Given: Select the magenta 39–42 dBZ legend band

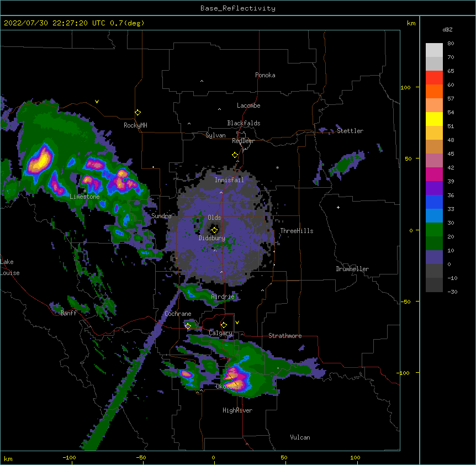Looking at the screenshot, I should pyautogui.click(x=434, y=174).
